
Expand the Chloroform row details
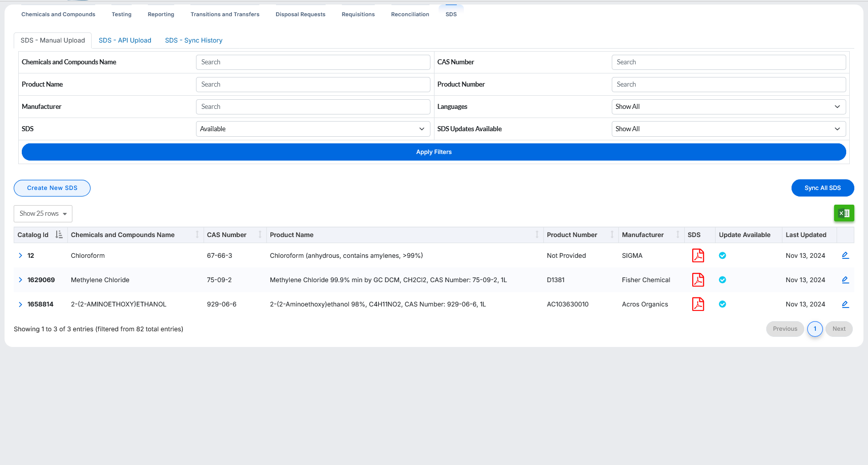[x=20, y=255]
